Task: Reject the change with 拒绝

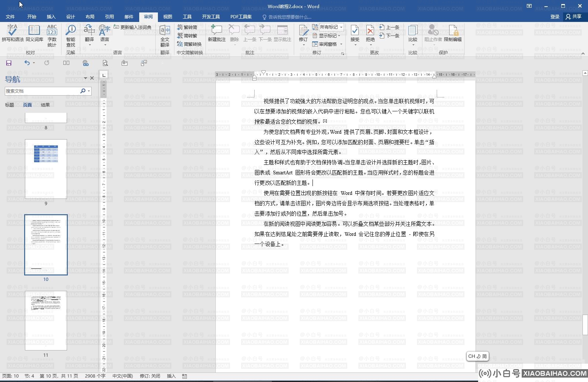Action: (370, 36)
